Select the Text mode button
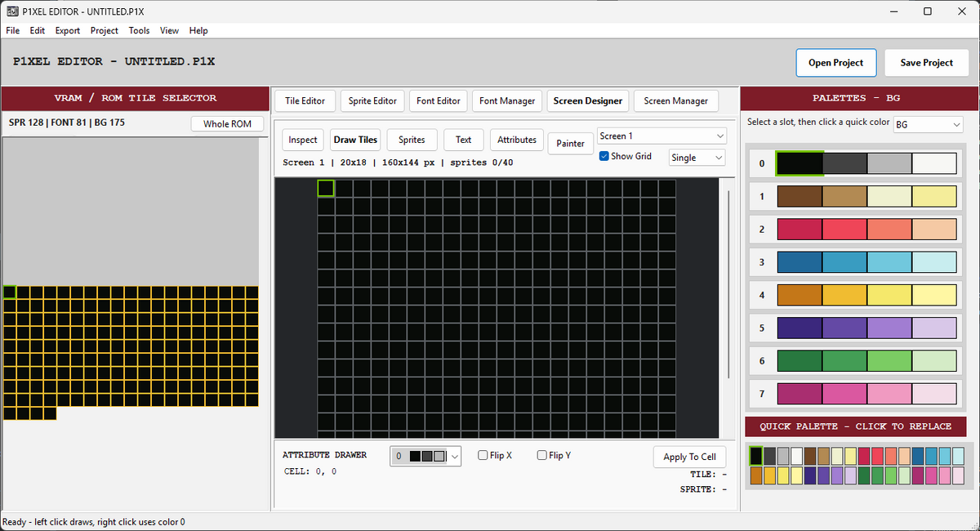Viewport: 980px width, 531px height. [x=464, y=140]
